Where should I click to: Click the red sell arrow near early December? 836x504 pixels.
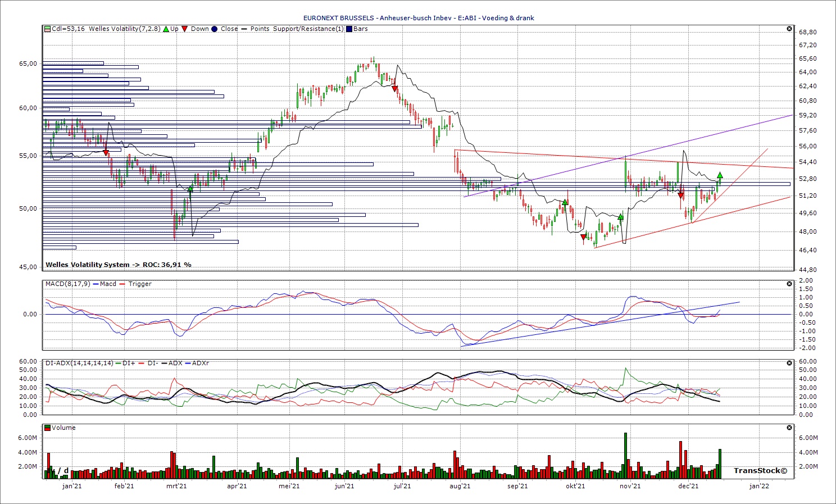point(681,196)
